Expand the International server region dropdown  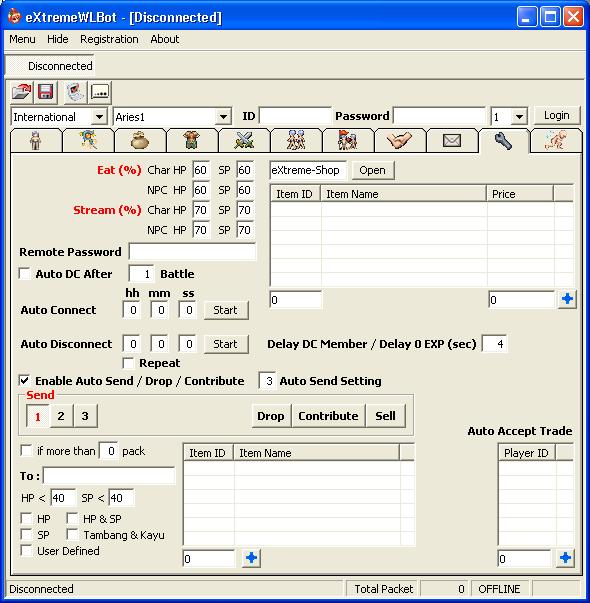point(99,117)
